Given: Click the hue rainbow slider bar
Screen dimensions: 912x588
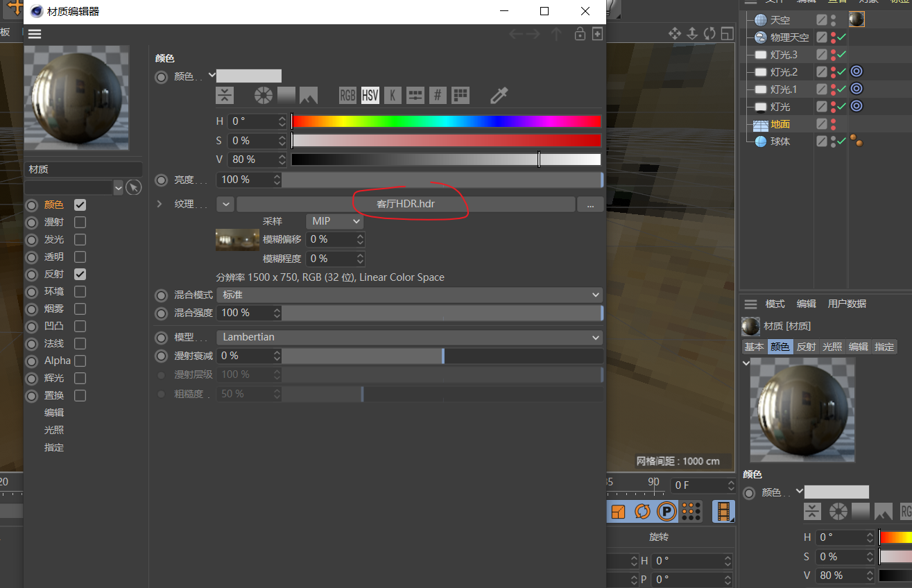Looking at the screenshot, I should (x=446, y=122).
